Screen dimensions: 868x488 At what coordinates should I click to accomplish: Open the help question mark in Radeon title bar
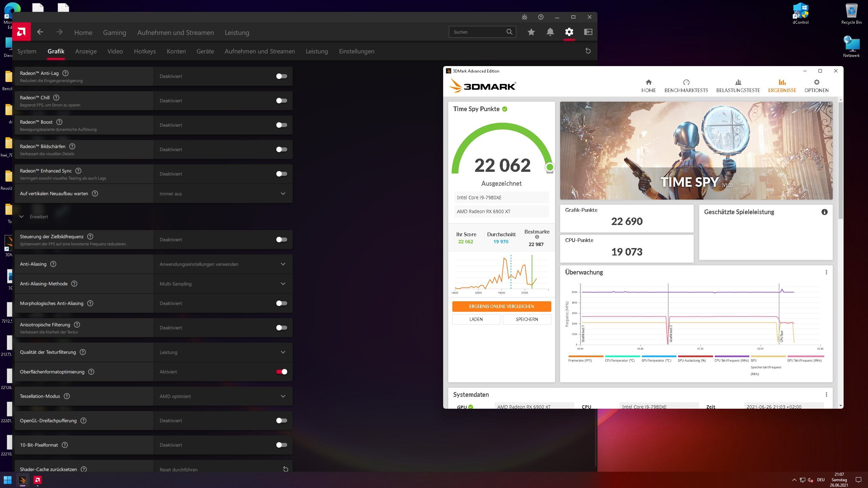point(541,17)
